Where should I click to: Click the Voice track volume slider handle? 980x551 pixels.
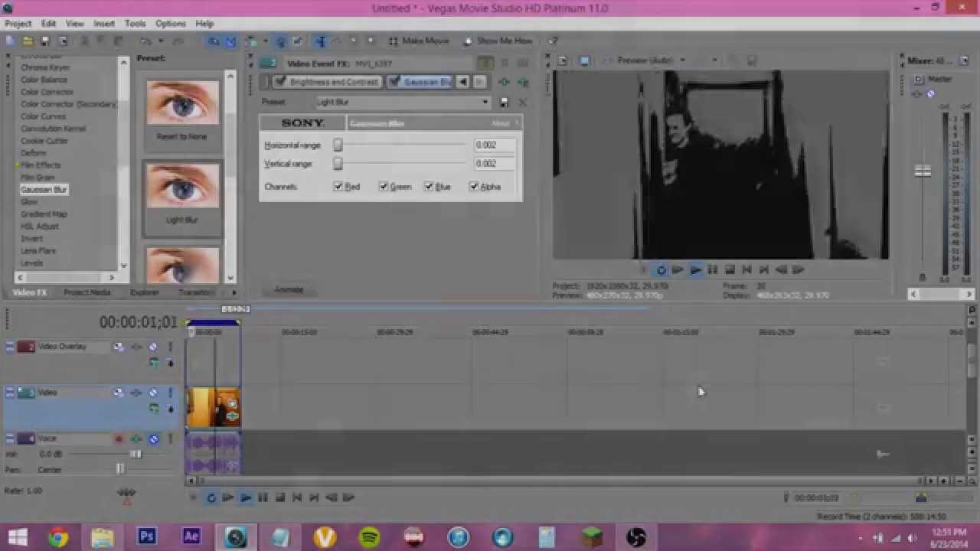(x=136, y=455)
